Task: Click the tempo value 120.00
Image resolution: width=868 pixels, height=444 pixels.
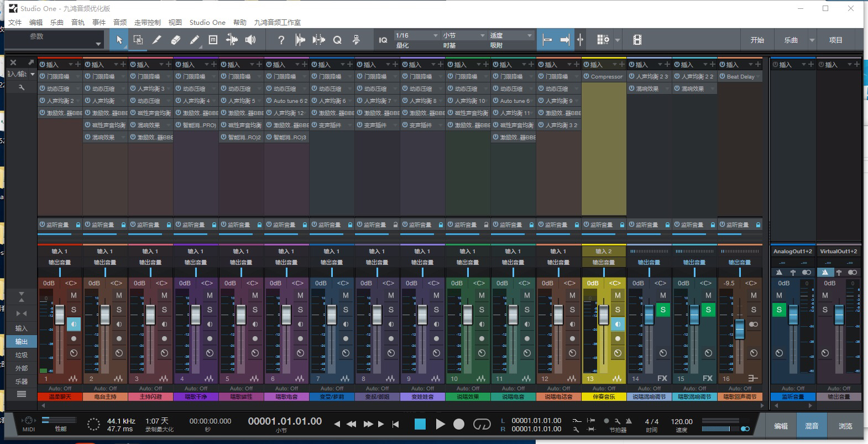Action: coord(682,421)
